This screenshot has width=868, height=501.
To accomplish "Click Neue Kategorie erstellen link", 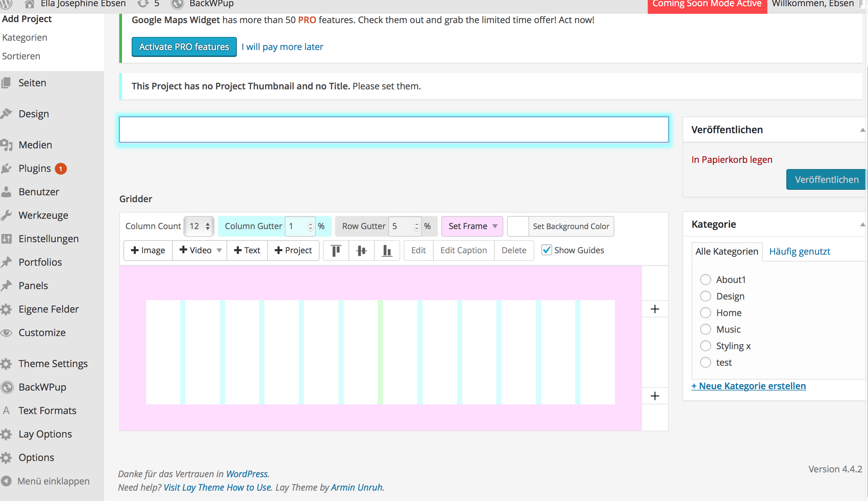I will click(x=748, y=386).
